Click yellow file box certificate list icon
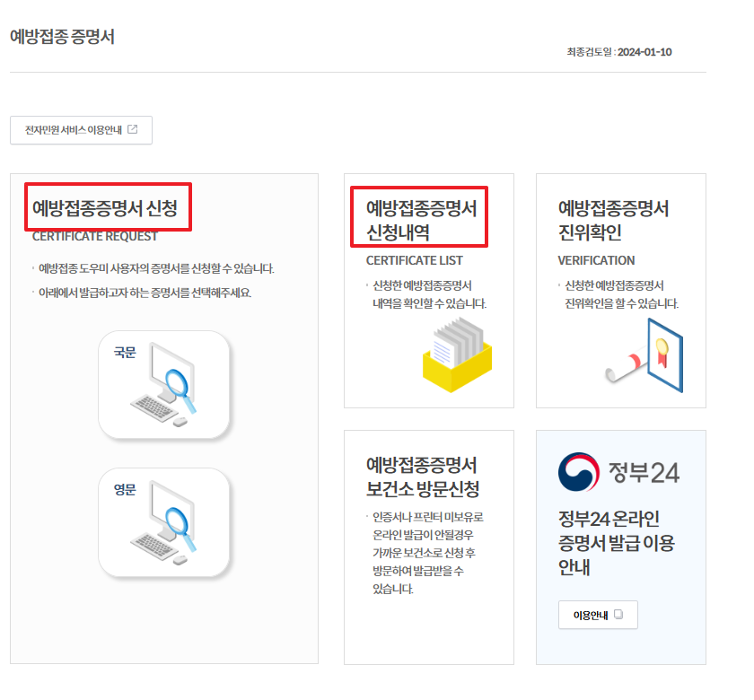754x700 pixels. pyautogui.click(x=457, y=354)
